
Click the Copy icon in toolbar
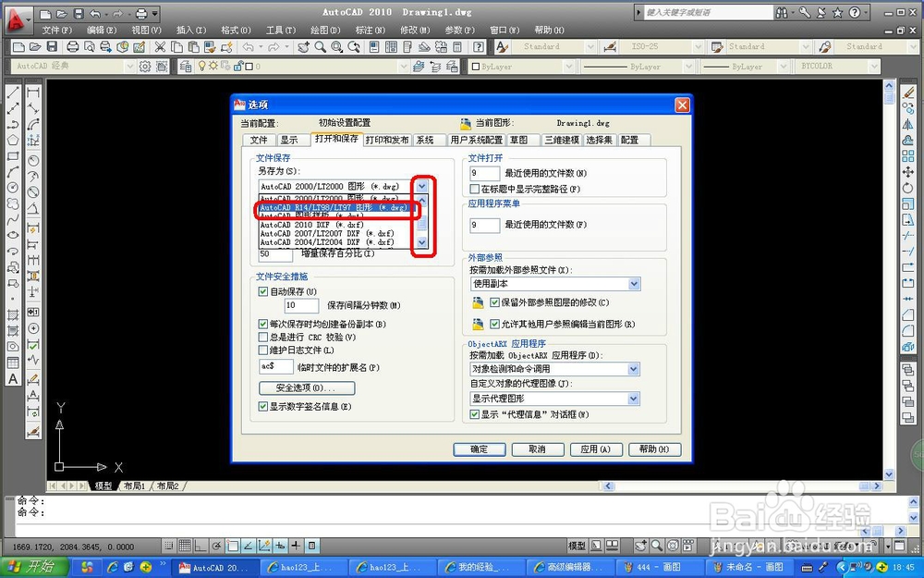coord(176,46)
